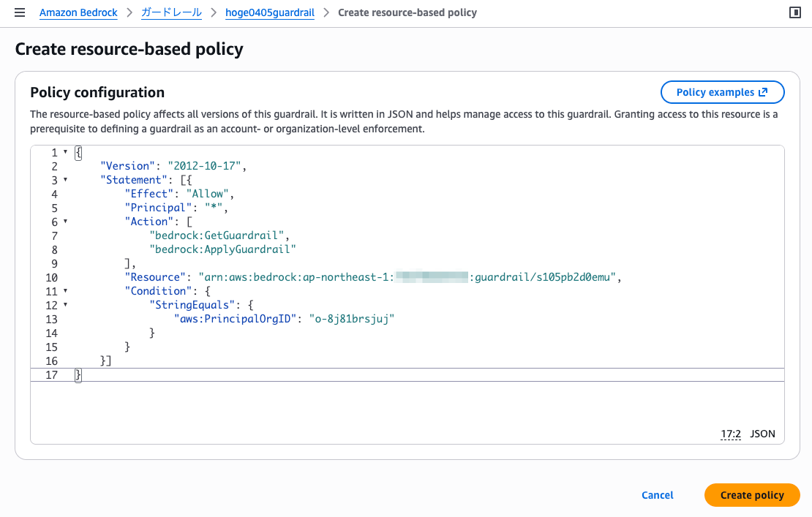The height and width of the screenshot is (517, 812).
Task: Place cursor in the Principal value
Action: click(x=216, y=208)
